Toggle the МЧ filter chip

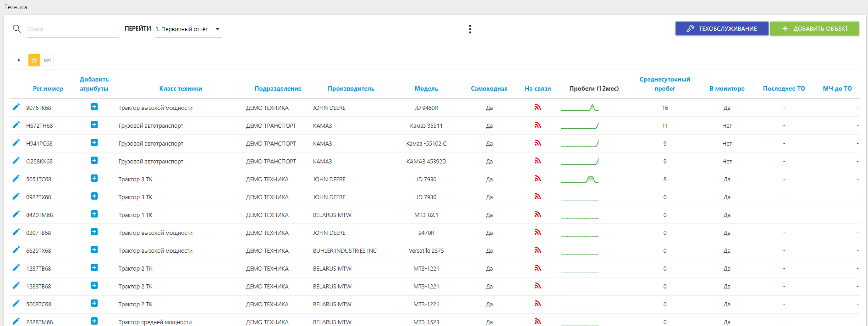(47, 60)
